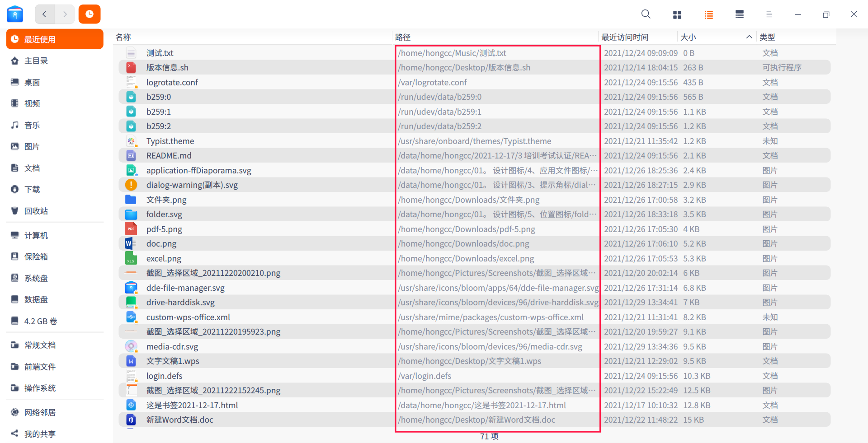
Task: Switch to tree view mode
Action: coord(740,14)
